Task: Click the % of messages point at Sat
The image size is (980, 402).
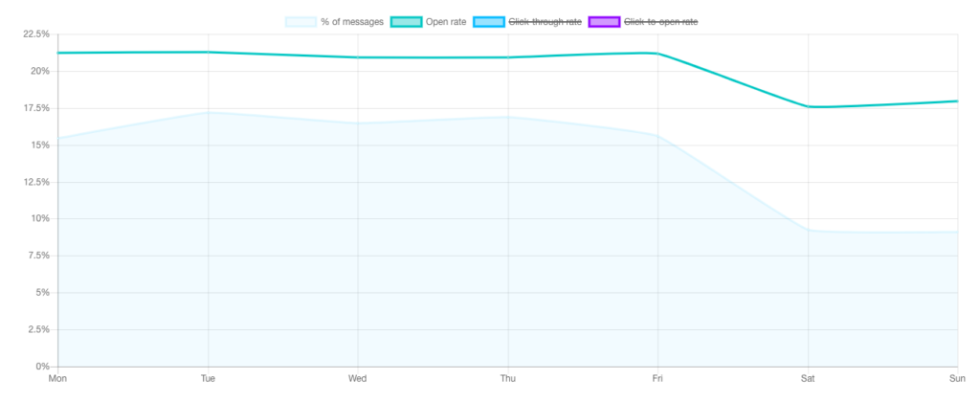Action: pos(808,231)
